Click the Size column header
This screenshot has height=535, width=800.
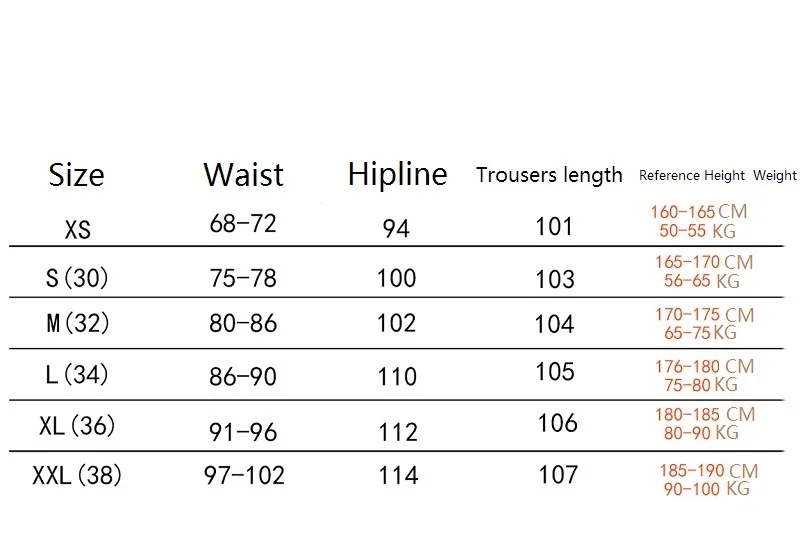pos(76,176)
